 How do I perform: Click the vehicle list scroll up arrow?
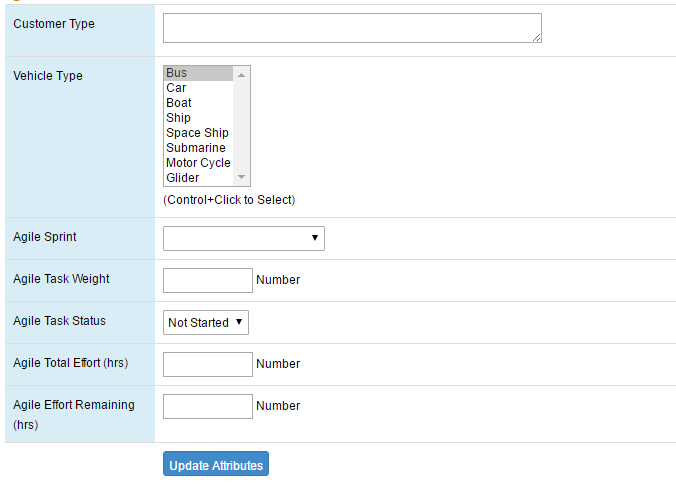click(x=241, y=75)
